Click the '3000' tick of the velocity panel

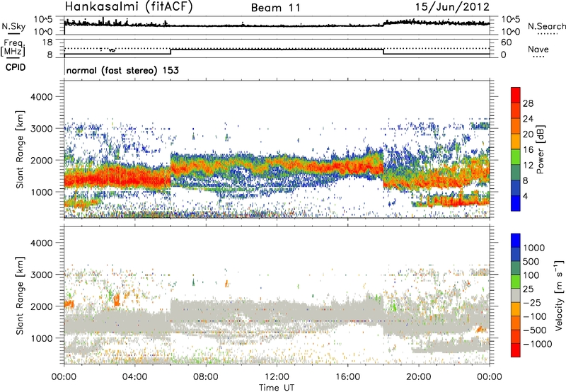tap(42, 275)
